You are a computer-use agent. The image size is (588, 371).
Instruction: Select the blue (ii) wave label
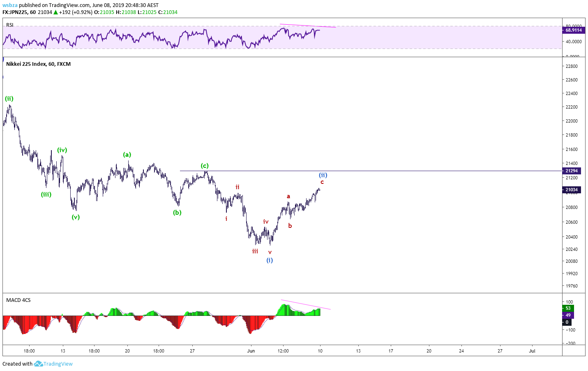[323, 175]
